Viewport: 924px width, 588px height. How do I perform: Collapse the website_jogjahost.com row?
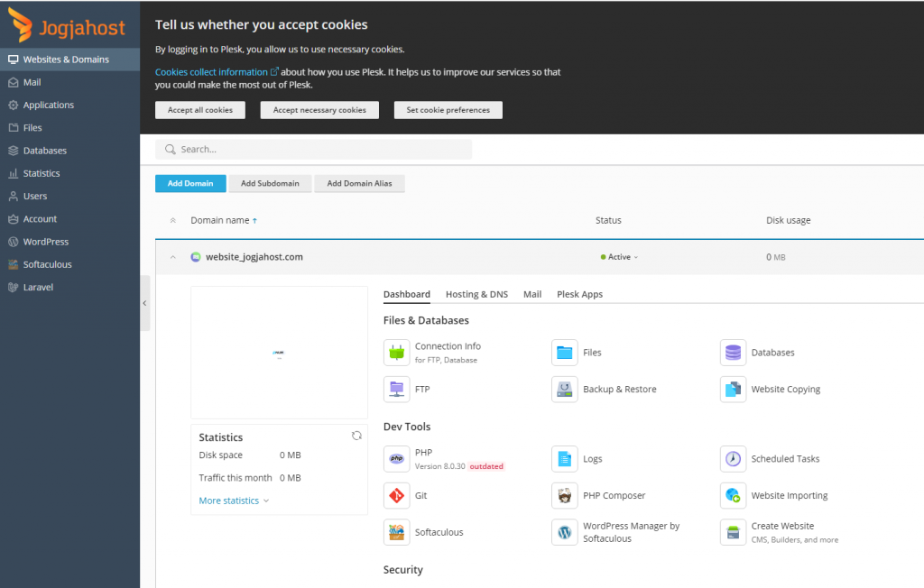(x=172, y=257)
